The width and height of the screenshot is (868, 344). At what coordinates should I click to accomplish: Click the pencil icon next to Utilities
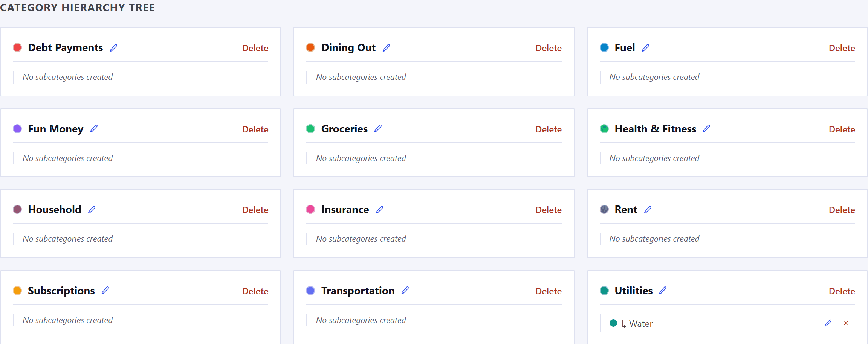coord(663,290)
